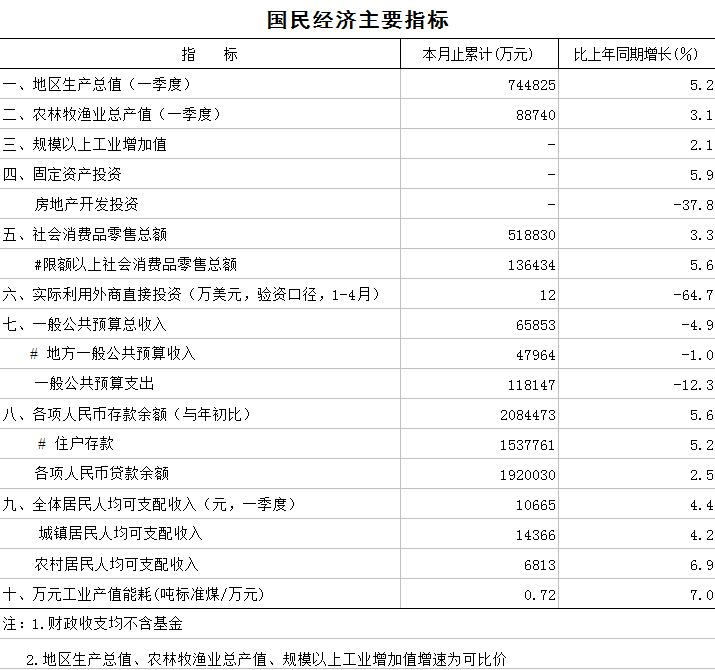Screen dimensions: 715x670
Task: Click the row label 实际利用外商直接投资
Action: (x=191, y=295)
